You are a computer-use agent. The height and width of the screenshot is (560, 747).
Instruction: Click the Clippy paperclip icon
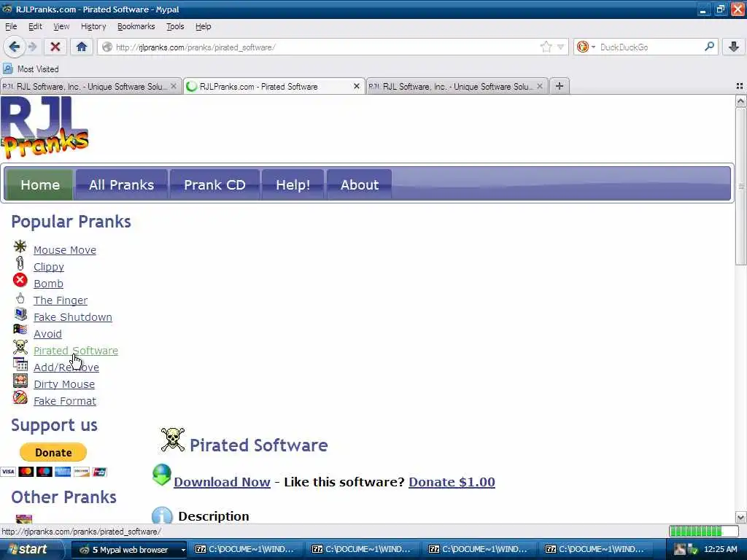[20, 262]
